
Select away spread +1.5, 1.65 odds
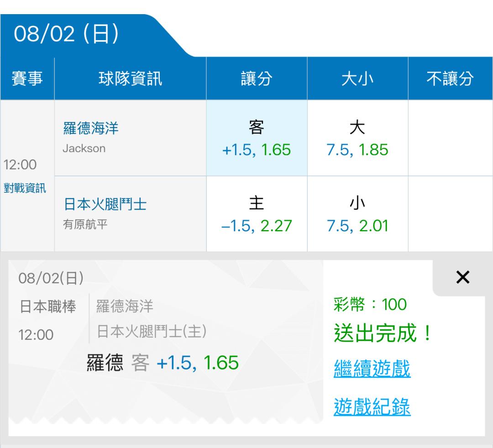(257, 138)
